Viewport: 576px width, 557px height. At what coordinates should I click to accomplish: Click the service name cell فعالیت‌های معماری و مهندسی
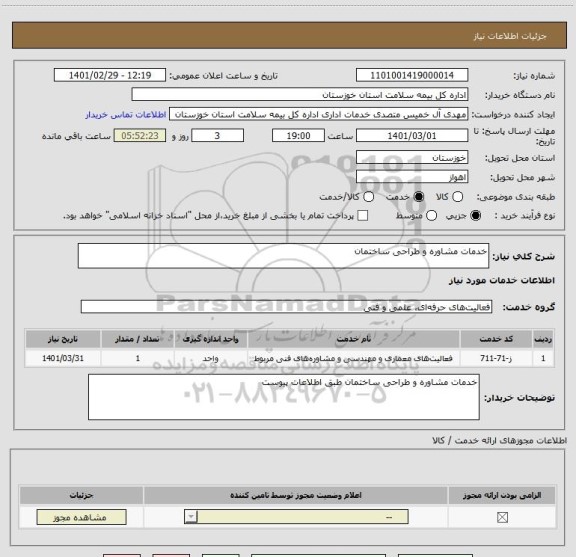tap(353, 358)
